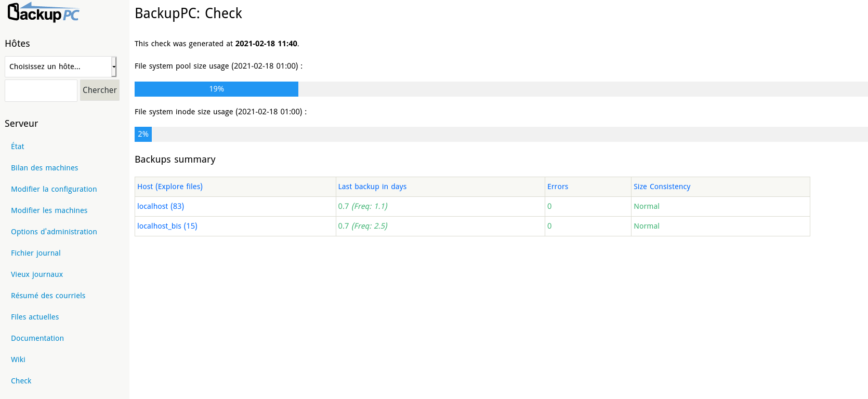Sort table by the Errors column

tap(558, 187)
